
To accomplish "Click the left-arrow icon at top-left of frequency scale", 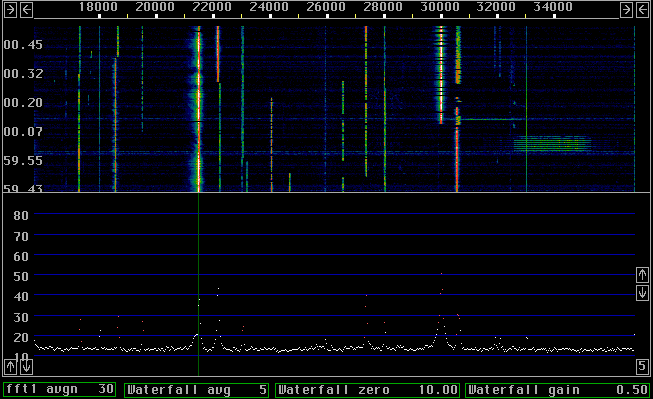I will point(26,10).
